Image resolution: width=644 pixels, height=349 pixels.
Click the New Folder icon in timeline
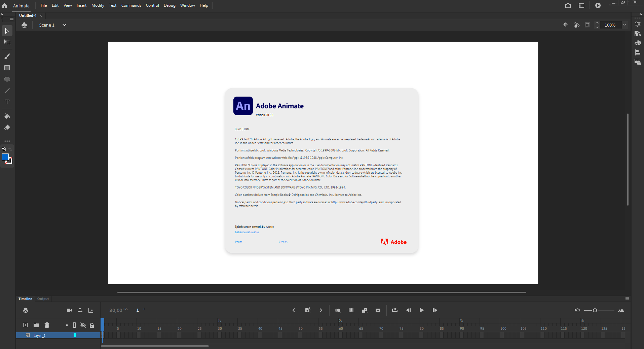point(36,325)
